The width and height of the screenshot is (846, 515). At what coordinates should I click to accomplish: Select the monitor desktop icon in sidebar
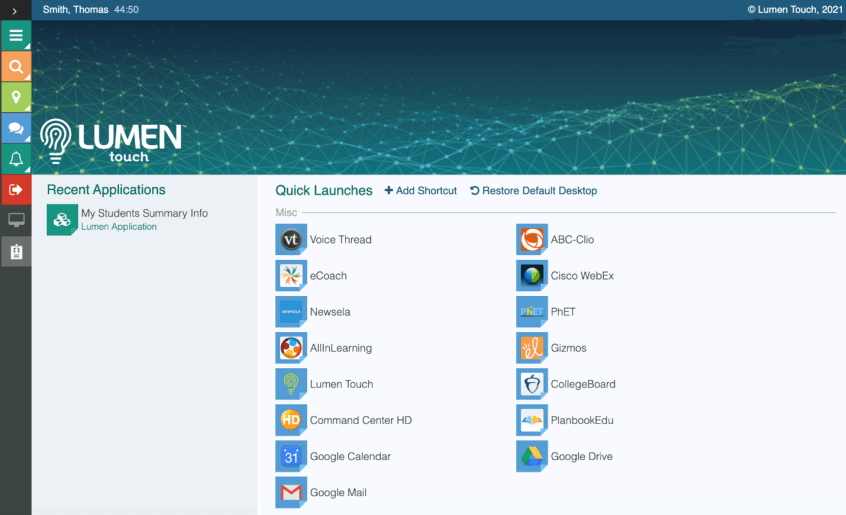point(15,220)
